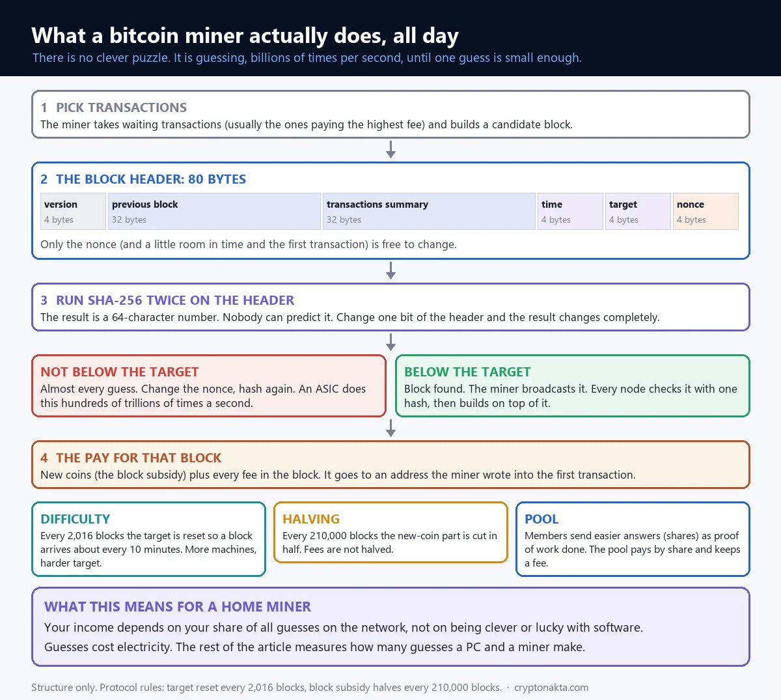Select the "transactions summary" header field label

pos(377,204)
